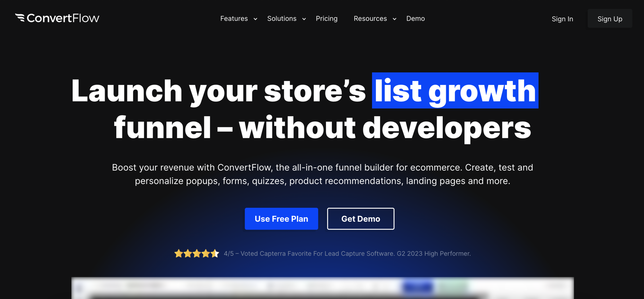Screen dimensions: 644x299
Task: Click the Sign Up link
Action: pyautogui.click(x=610, y=18)
